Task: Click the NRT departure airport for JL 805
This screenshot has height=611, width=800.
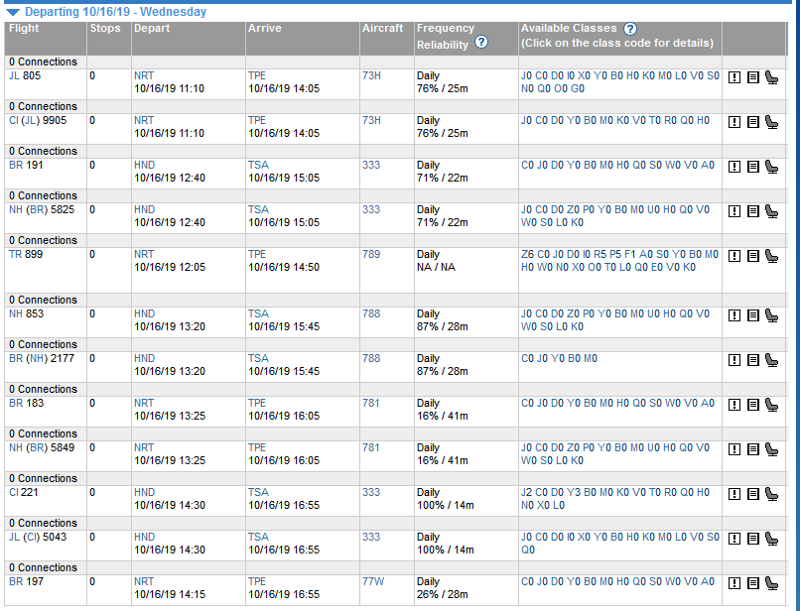Action: tap(144, 75)
